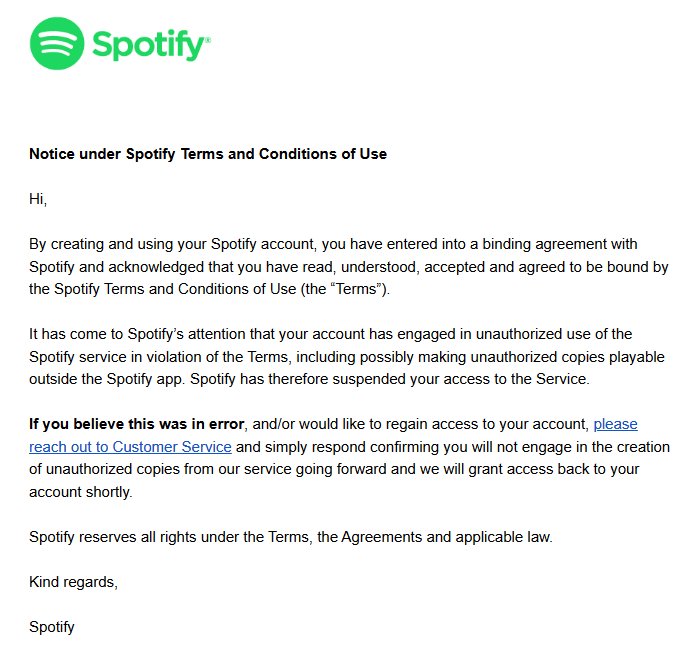Click the Spotify wordmark beside the logo
Viewport: 691px width, 656px height.
[149, 45]
